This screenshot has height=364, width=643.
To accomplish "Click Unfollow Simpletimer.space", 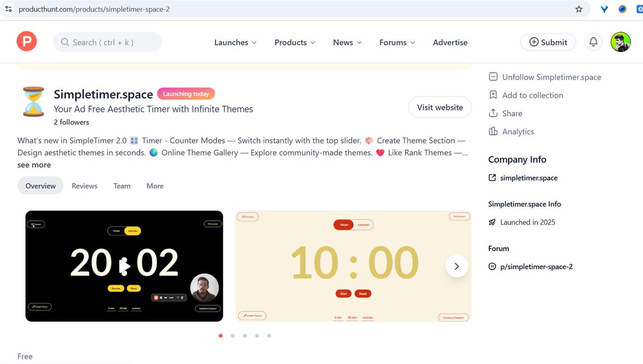I will tap(545, 77).
